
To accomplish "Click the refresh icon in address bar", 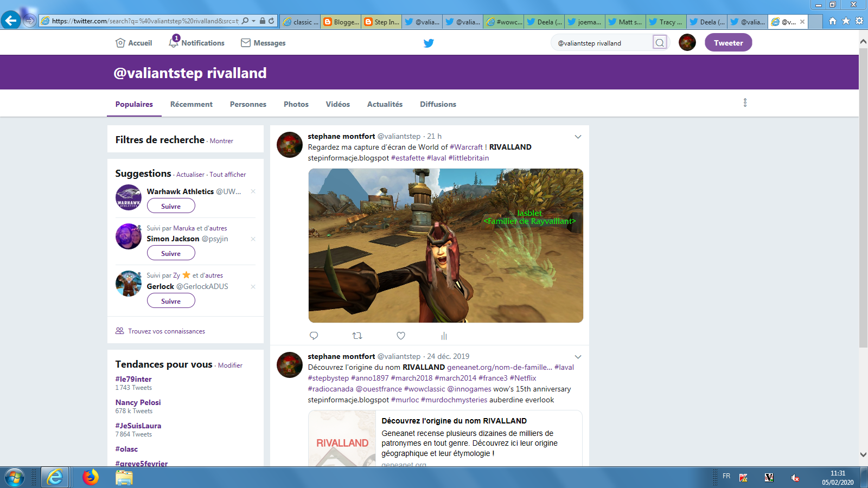I will point(271,21).
